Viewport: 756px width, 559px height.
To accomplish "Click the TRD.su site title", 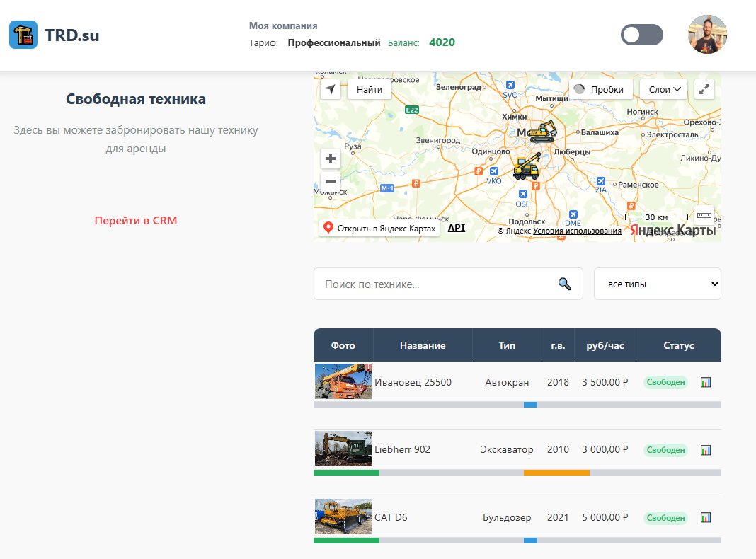I will 71,35.
